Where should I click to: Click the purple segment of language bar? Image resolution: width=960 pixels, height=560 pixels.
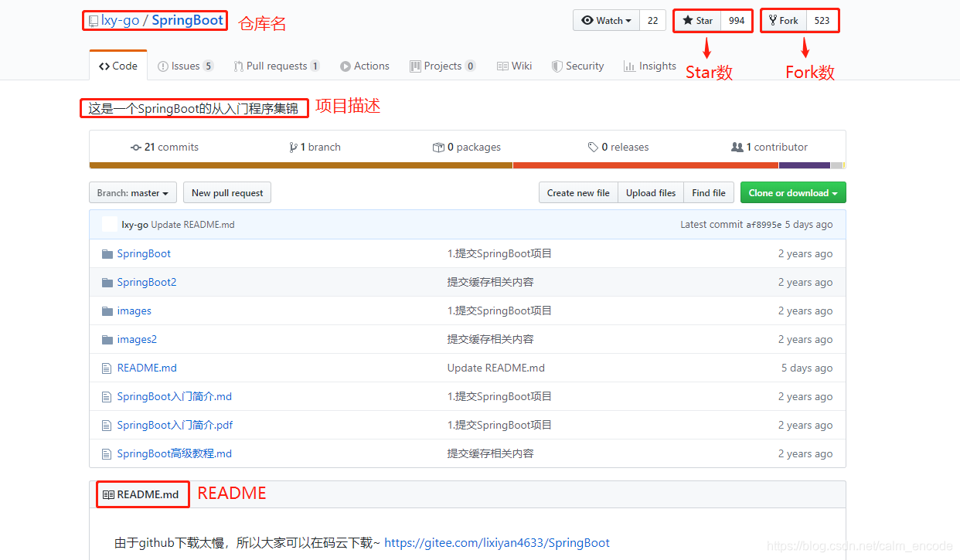[805, 165]
